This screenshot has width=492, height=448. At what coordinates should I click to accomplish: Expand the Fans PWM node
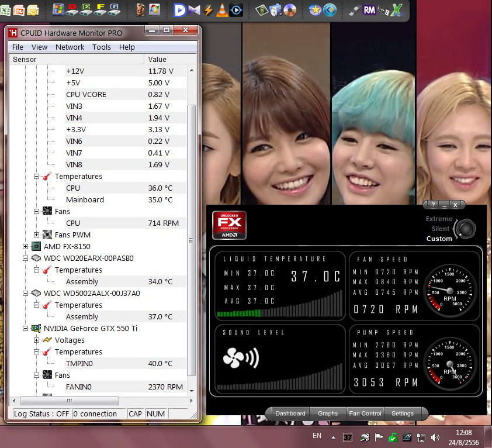36,235
